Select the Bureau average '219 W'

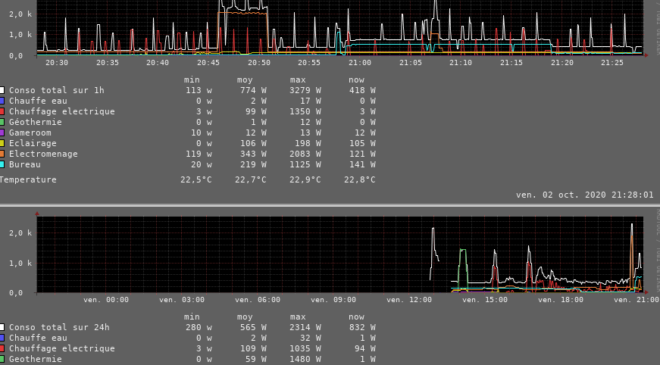point(253,165)
